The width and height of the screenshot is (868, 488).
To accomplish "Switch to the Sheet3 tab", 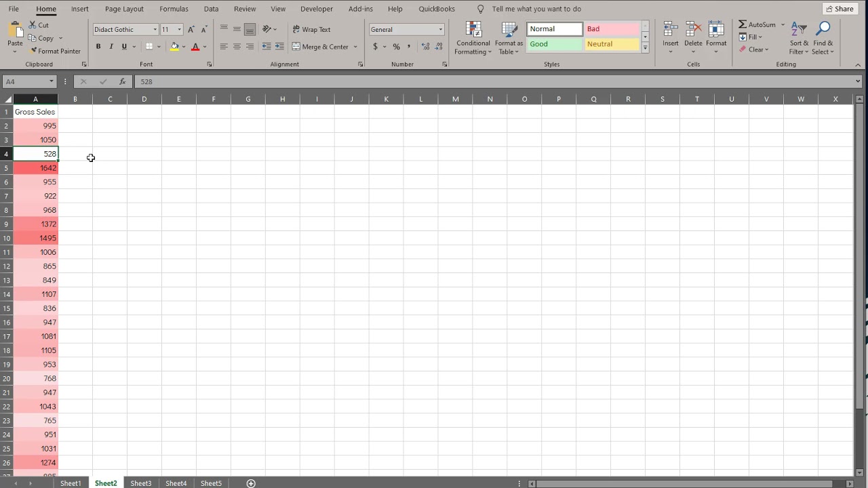I will point(141,483).
